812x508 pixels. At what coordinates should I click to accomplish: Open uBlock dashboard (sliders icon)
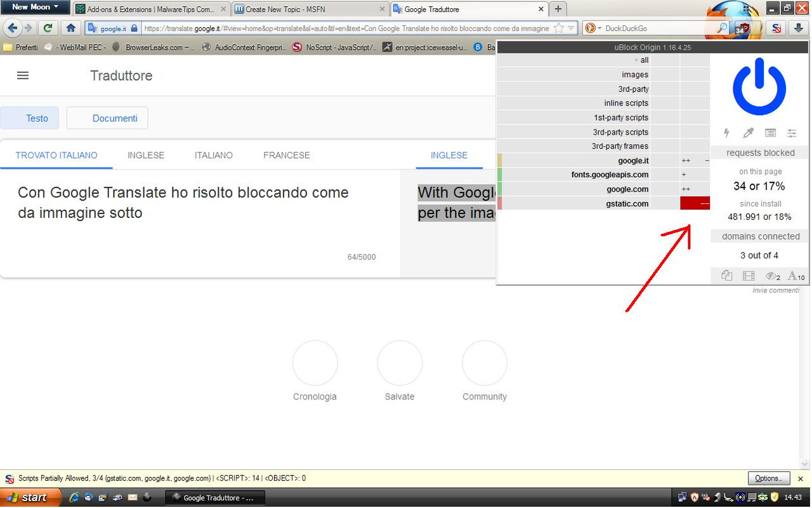point(792,133)
